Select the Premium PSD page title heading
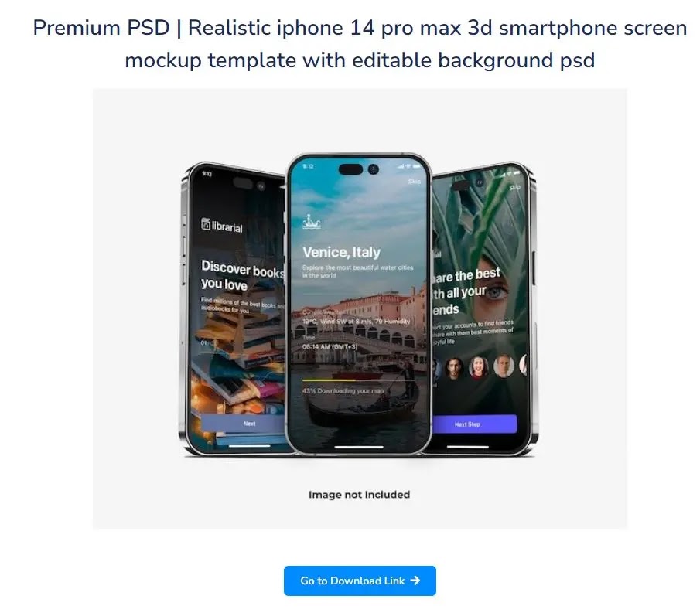Screen dimensions: 700x613 (360, 44)
